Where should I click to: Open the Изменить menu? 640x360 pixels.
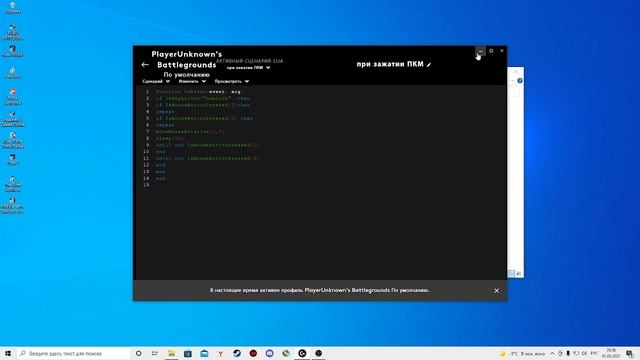click(192, 81)
